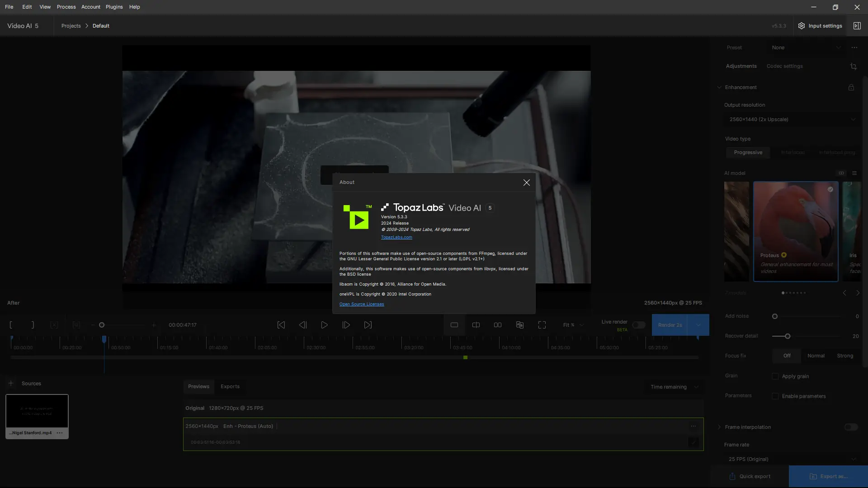The height and width of the screenshot is (488, 868).
Task: Close the About dialog
Action: 526,183
